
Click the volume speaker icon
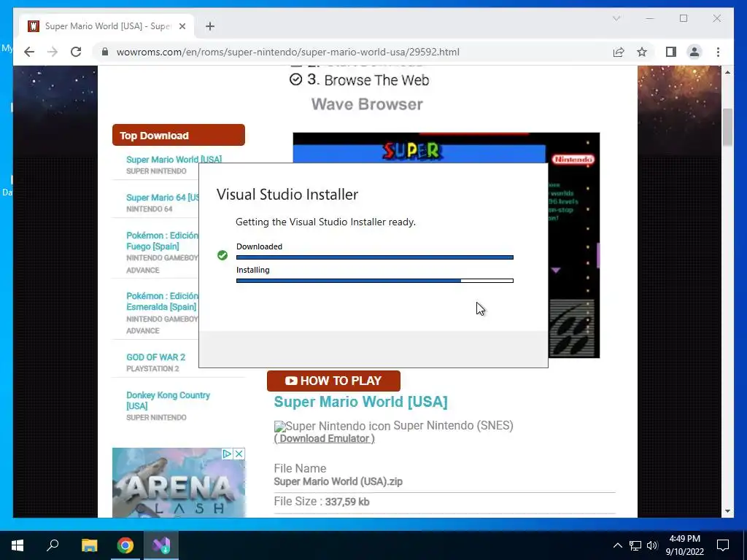pos(652,545)
